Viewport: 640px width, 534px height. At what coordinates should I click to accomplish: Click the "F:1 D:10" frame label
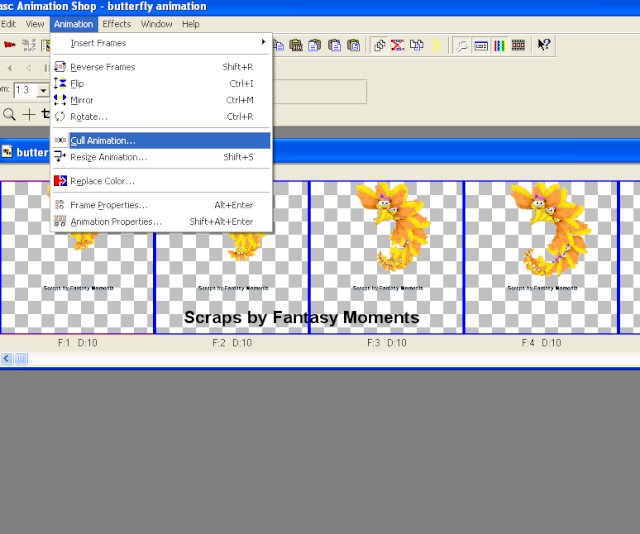click(x=78, y=343)
